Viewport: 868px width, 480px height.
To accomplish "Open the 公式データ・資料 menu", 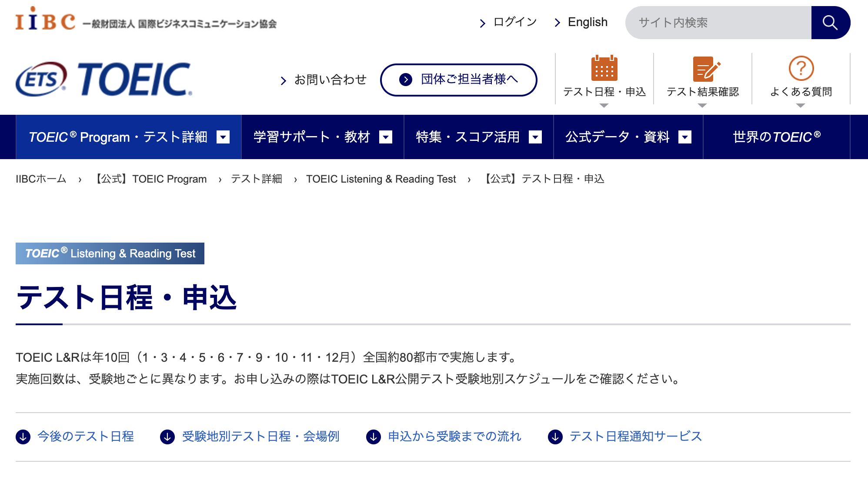I will coord(628,137).
